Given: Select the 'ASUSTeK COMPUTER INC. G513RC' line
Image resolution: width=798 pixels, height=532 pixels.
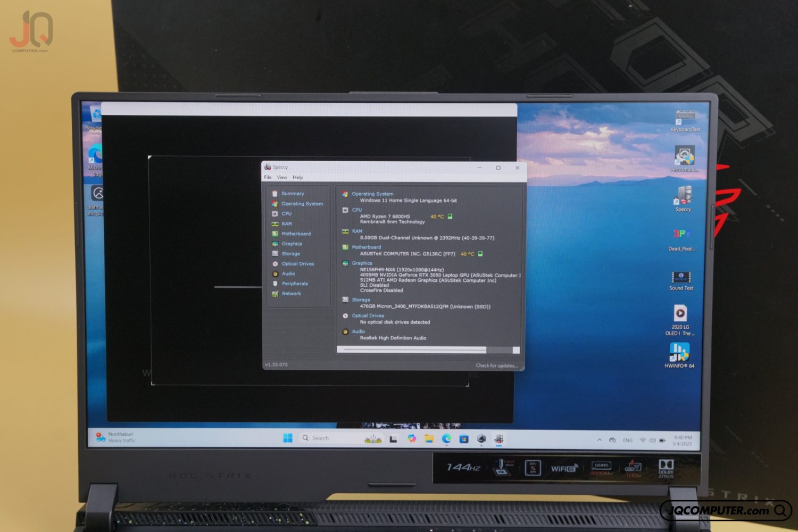Looking at the screenshot, I should (x=408, y=254).
